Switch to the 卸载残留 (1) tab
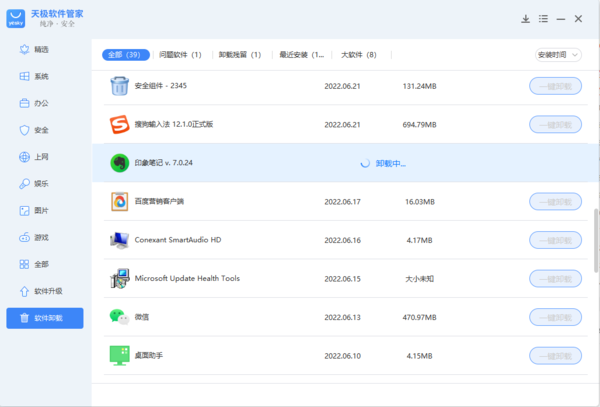This screenshot has width=600, height=407. pos(240,54)
